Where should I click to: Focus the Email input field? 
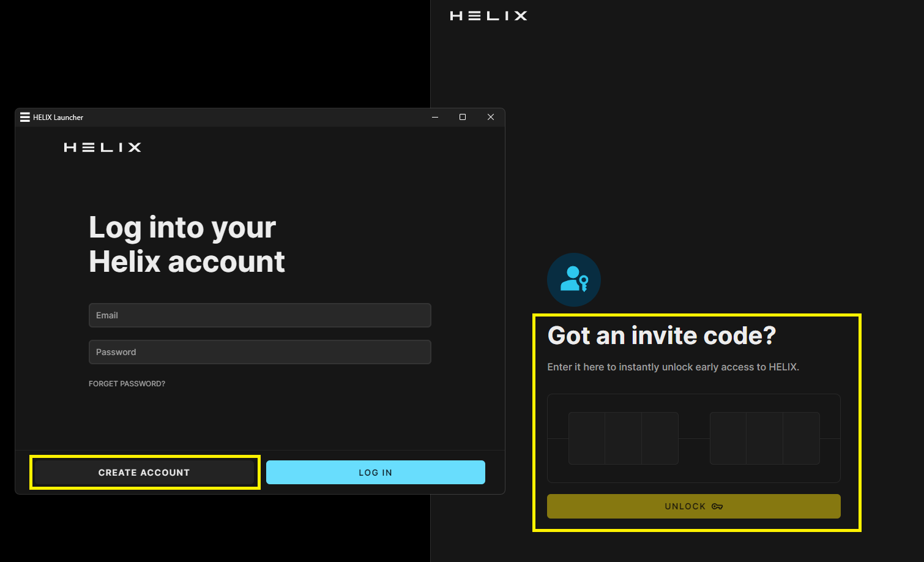click(x=259, y=315)
